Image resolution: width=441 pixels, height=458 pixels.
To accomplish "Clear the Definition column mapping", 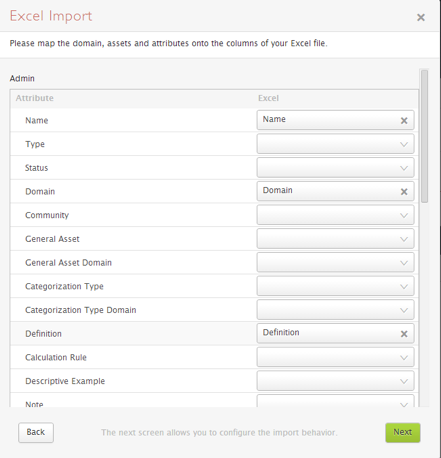I will [404, 334].
